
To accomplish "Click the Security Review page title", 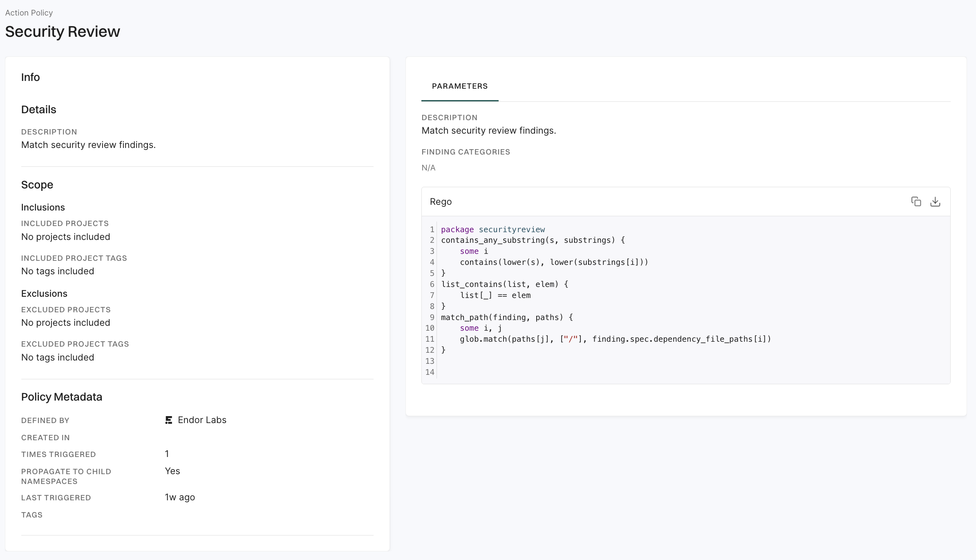I will click(63, 31).
